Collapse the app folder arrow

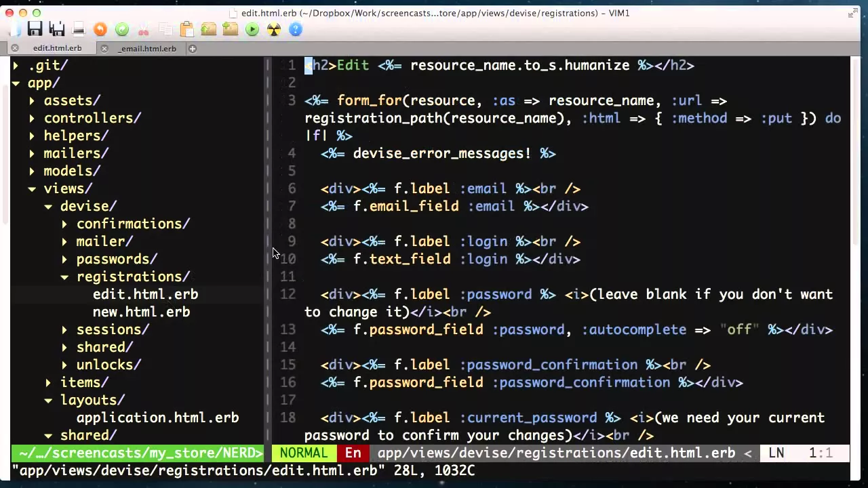click(x=16, y=83)
